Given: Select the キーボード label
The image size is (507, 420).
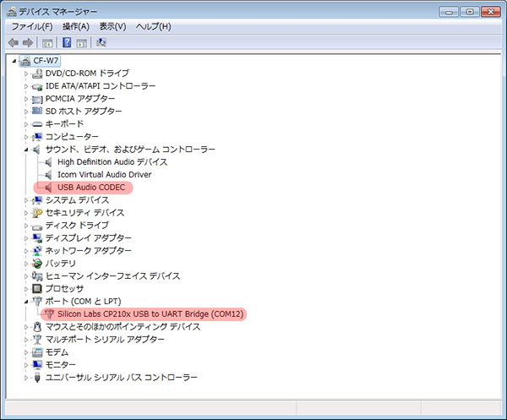Looking at the screenshot, I should pyautogui.click(x=64, y=124).
